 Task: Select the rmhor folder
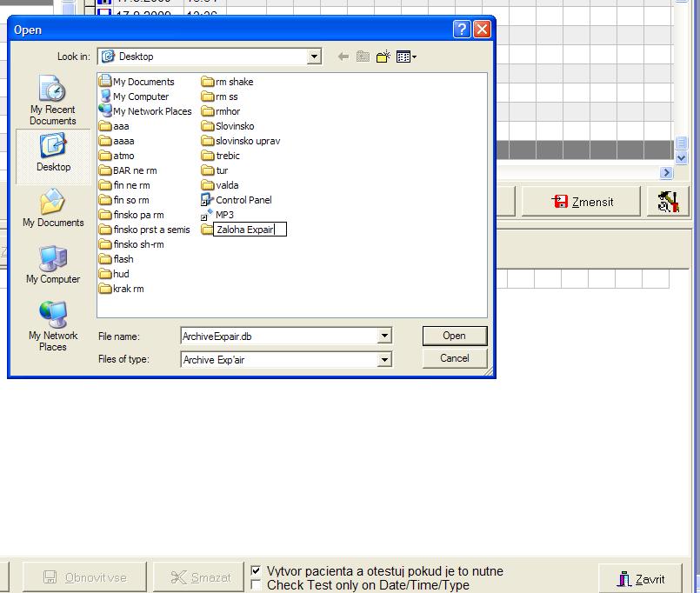click(x=221, y=111)
